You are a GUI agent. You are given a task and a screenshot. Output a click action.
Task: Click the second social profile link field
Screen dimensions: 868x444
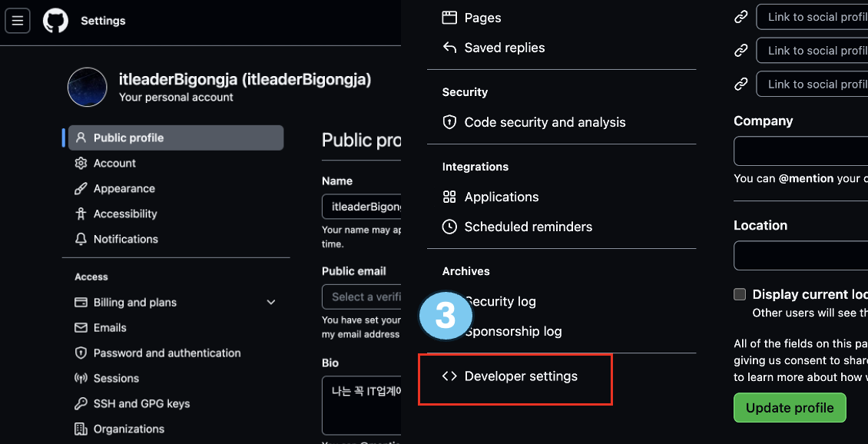tap(812, 51)
